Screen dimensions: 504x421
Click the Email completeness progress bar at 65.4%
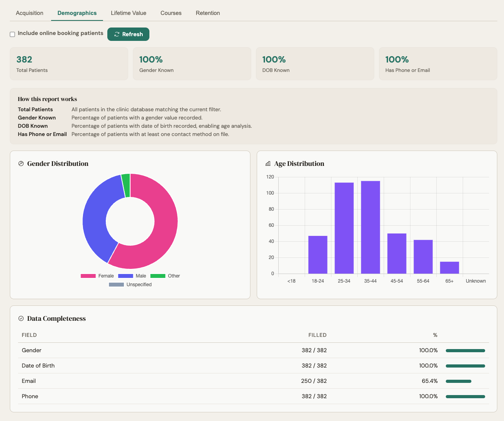(458, 381)
